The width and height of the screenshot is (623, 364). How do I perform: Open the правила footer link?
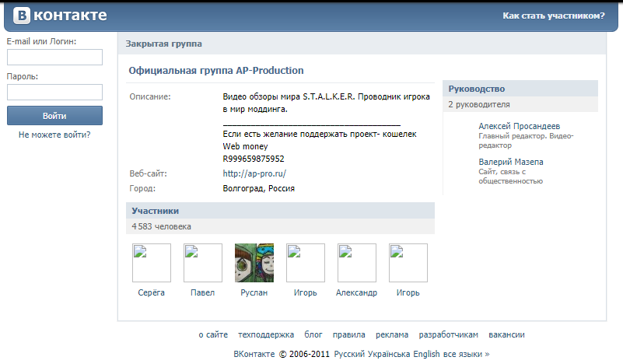(349, 334)
